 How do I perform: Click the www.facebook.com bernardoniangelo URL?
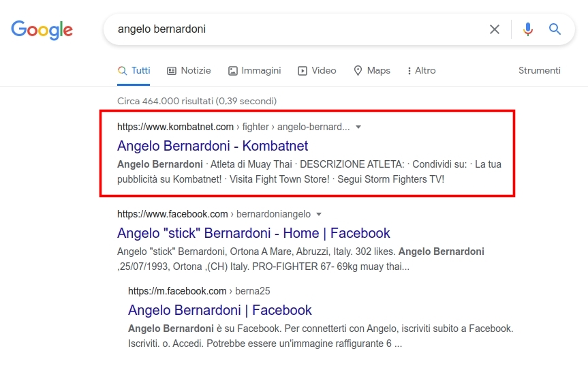pos(214,214)
